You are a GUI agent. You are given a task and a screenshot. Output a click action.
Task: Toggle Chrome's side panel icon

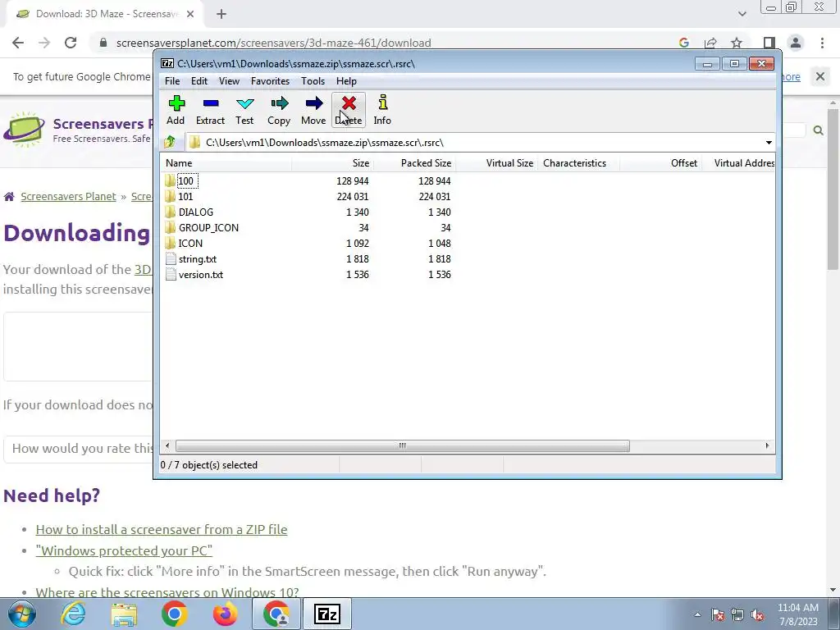(x=769, y=43)
